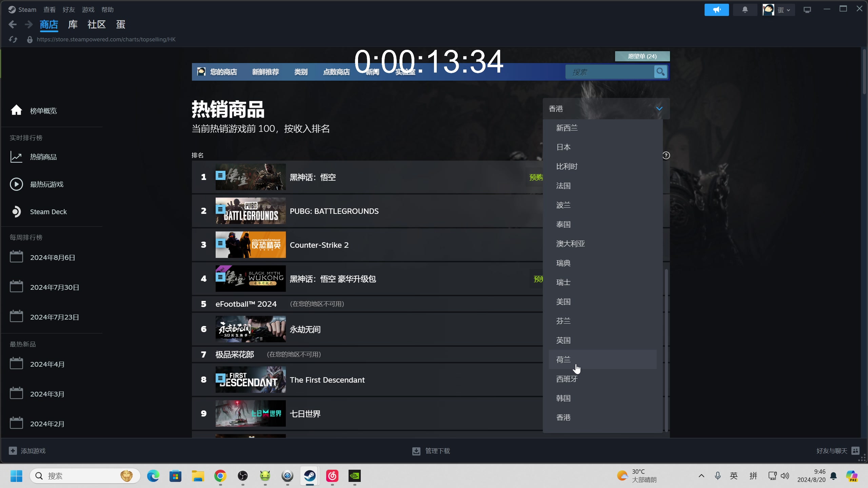Screen dimensions: 868x488
Task: Select 日本 from the region list
Action: pyautogui.click(x=603, y=147)
